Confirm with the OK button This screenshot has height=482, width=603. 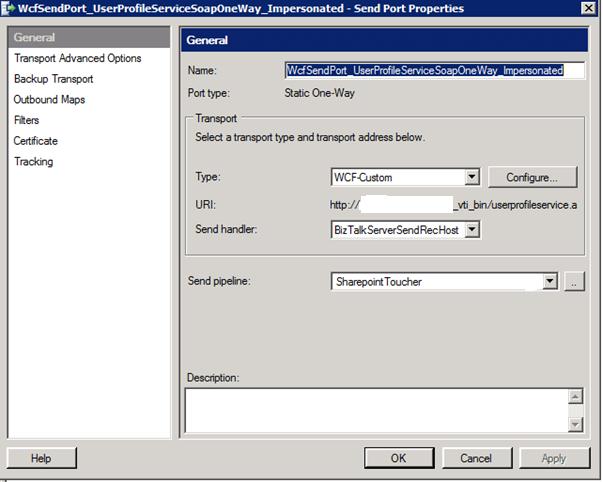399,458
